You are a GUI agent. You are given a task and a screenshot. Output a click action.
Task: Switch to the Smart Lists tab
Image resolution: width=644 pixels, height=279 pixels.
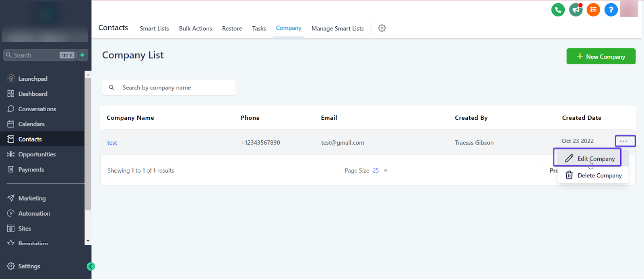click(154, 28)
